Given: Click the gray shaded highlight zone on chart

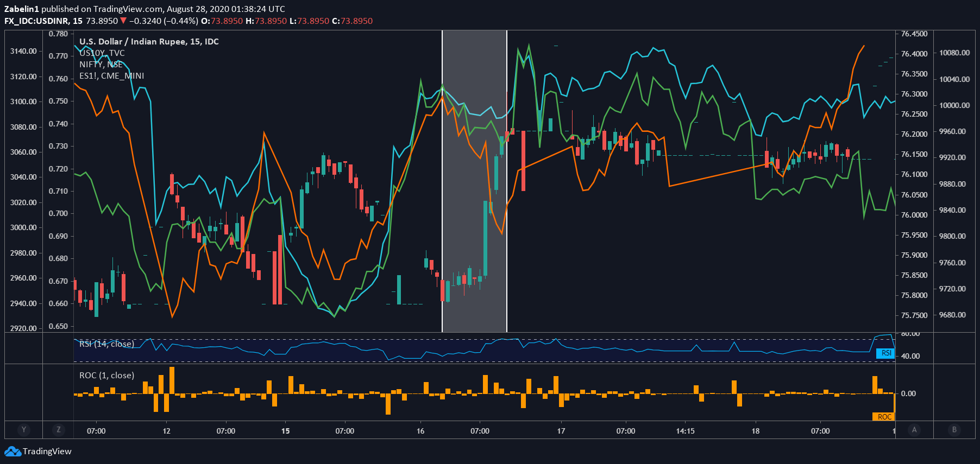Looking at the screenshot, I should coord(474,181).
